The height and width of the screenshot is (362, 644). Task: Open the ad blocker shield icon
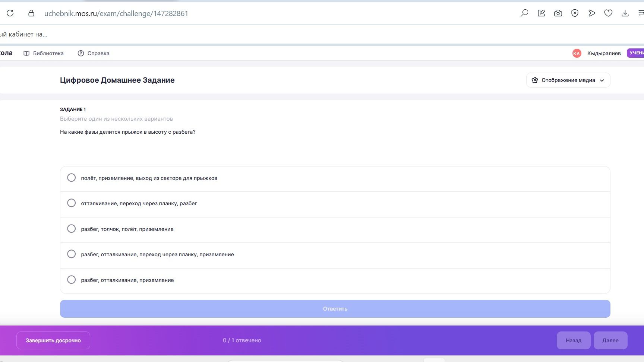[x=575, y=13]
